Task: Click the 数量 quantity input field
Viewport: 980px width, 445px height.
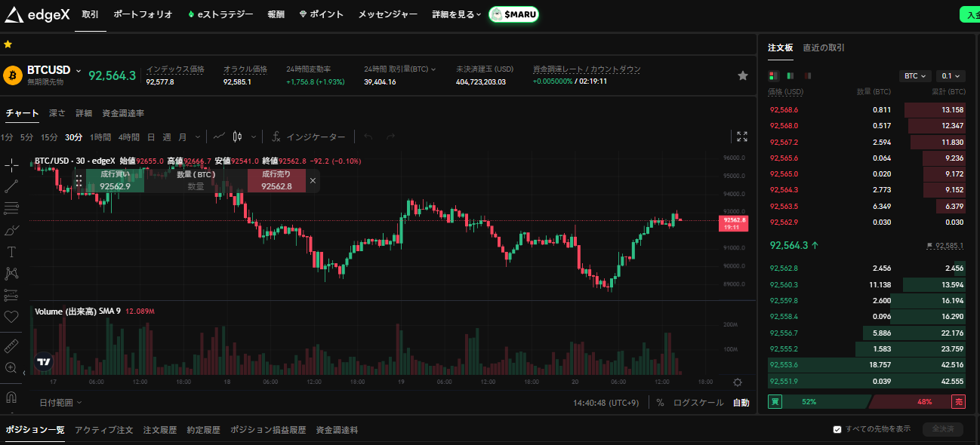Action: 196,186
